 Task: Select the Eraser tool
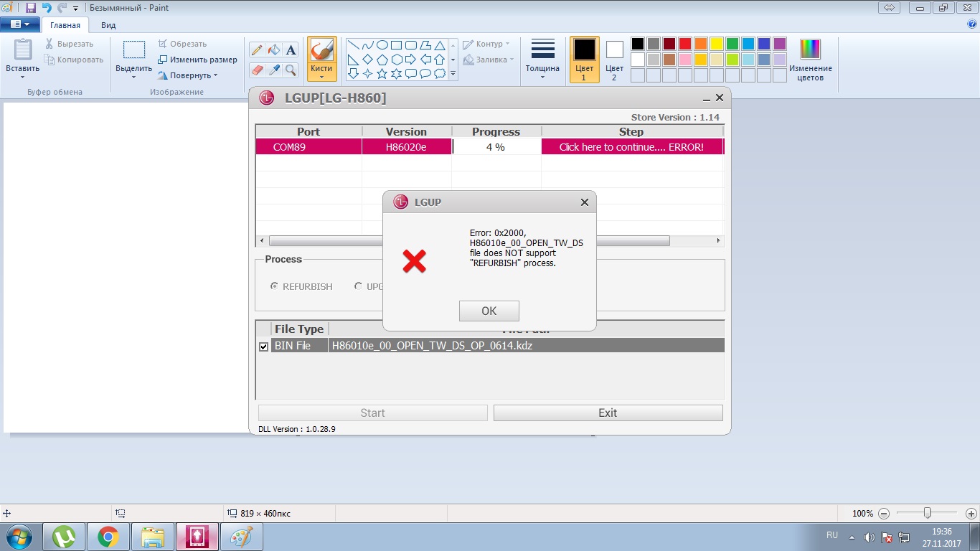[x=256, y=70]
